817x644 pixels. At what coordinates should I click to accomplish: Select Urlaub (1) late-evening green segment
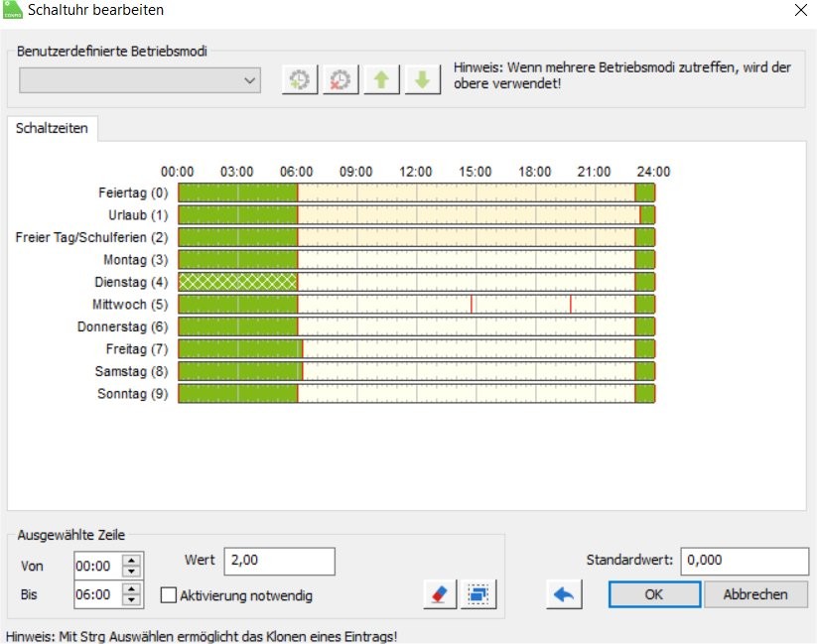tap(647, 215)
